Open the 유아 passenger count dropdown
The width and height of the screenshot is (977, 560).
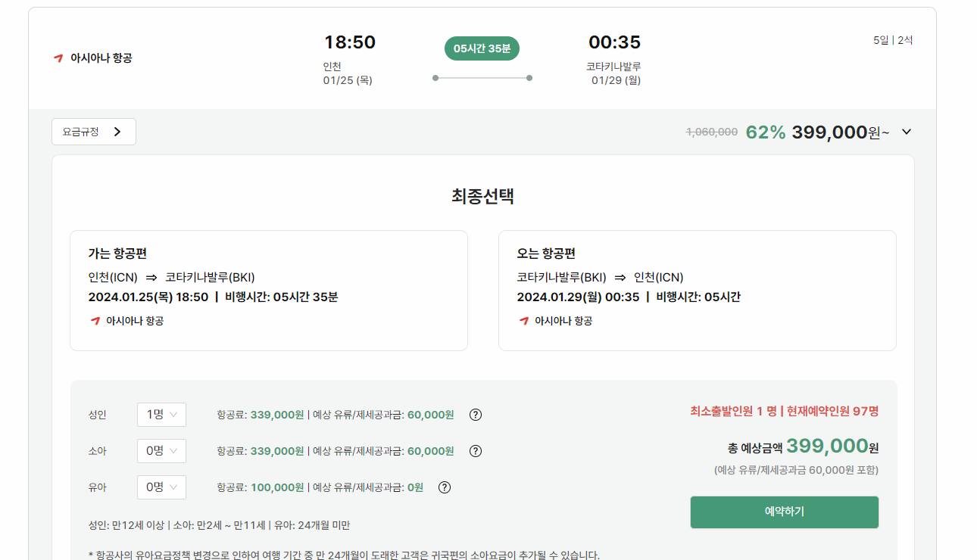(x=161, y=487)
